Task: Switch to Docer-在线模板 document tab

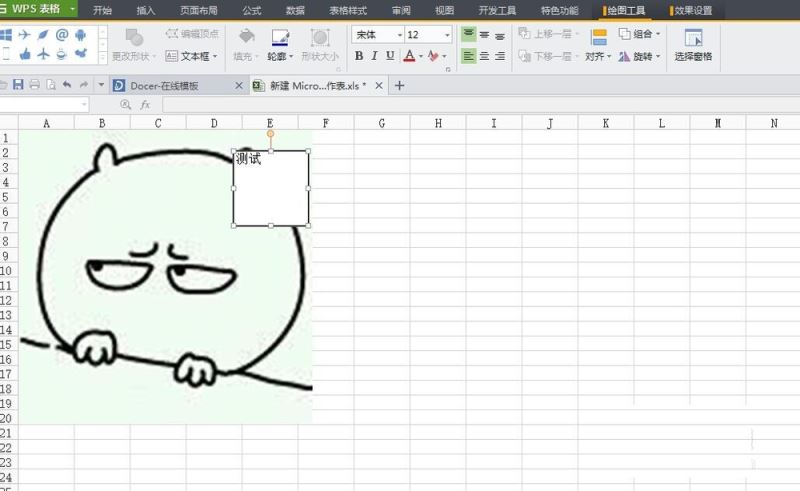Action: (x=164, y=86)
